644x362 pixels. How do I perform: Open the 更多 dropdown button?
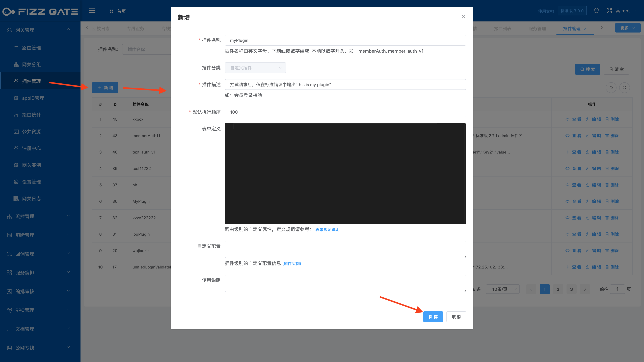tap(628, 28)
